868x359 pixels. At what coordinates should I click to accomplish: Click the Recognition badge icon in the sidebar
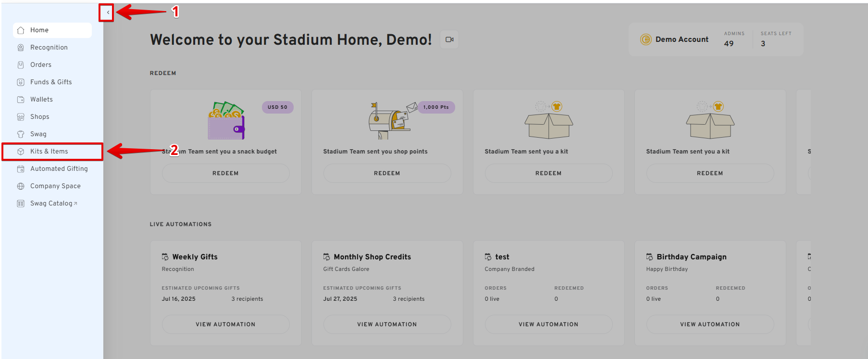[21, 48]
